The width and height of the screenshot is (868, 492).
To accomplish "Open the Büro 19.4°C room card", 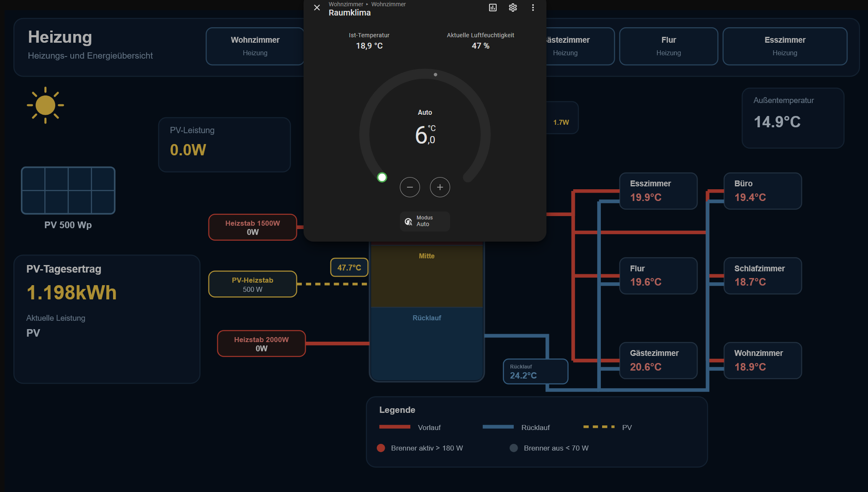I will [763, 191].
